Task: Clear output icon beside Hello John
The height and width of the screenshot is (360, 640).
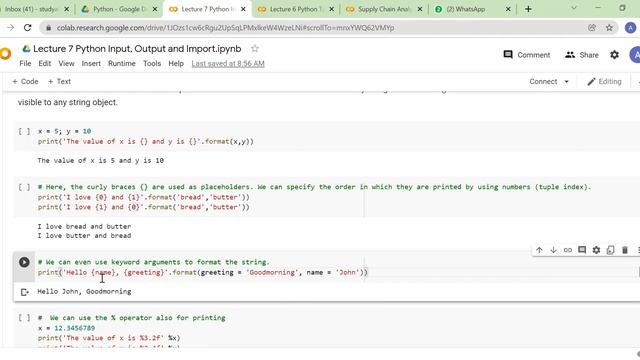Action: click(x=24, y=292)
